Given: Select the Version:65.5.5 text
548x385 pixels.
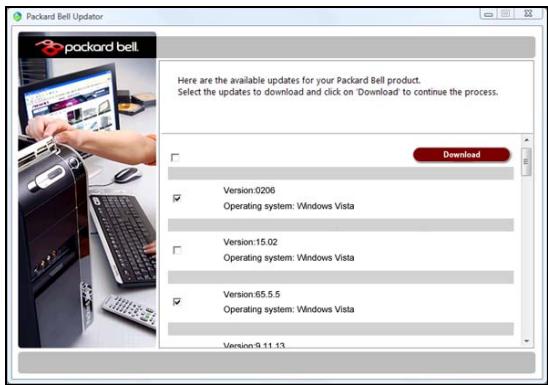Looking at the screenshot, I should click(x=252, y=294).
